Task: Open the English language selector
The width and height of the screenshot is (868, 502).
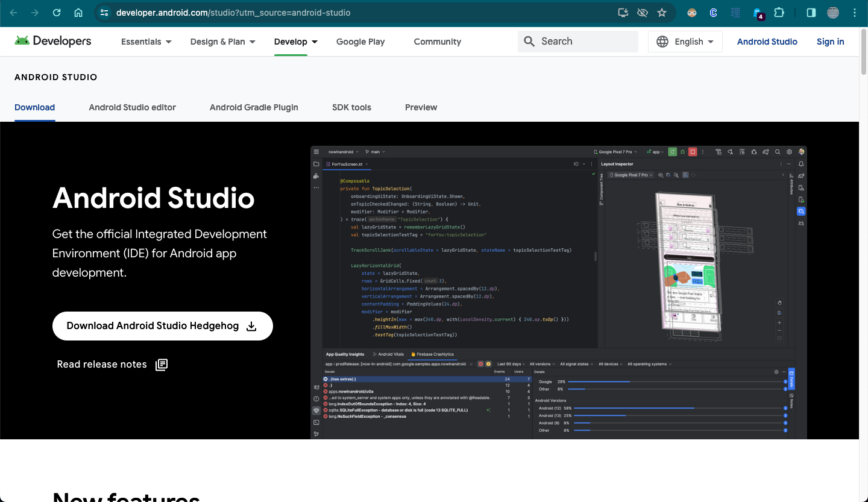Action: [x=685, y=42]
